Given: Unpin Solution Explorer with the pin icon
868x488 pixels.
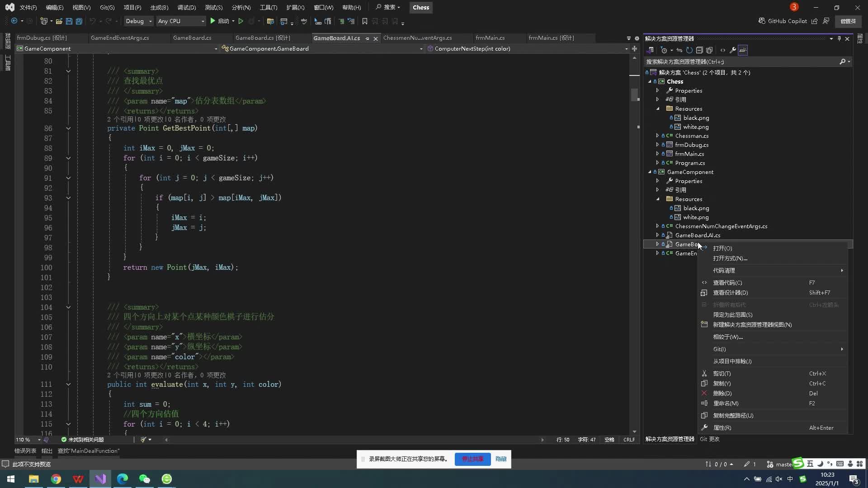Looking at the screenshot, I should tap(839, 38).
